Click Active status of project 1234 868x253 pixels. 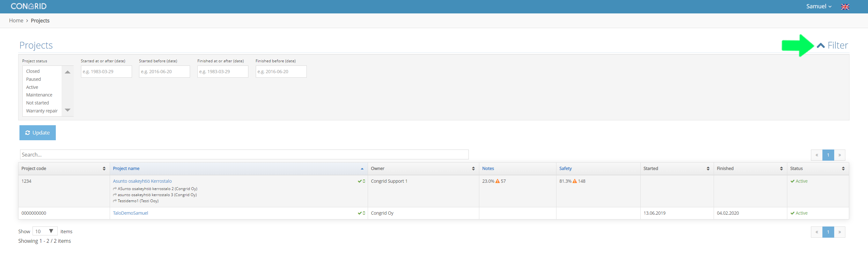coord(799,181)
